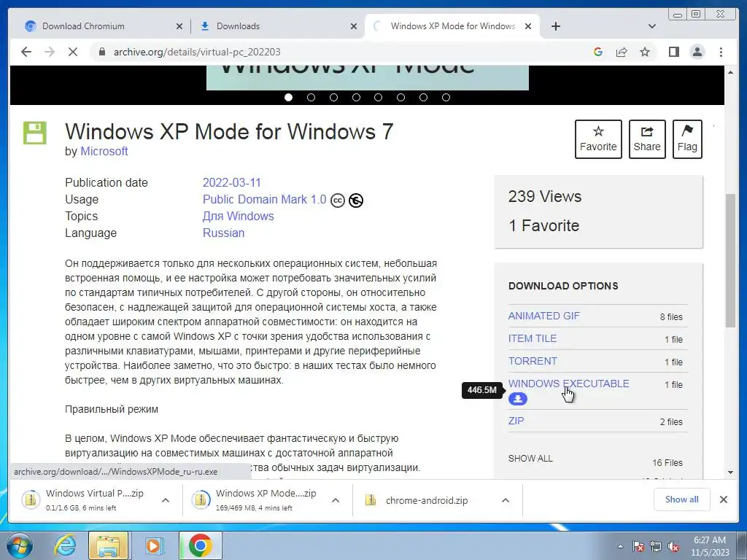Click the forward navigation arrow
Image resolution: width=747 pixels, height=560 pixels.
[50, 52]
